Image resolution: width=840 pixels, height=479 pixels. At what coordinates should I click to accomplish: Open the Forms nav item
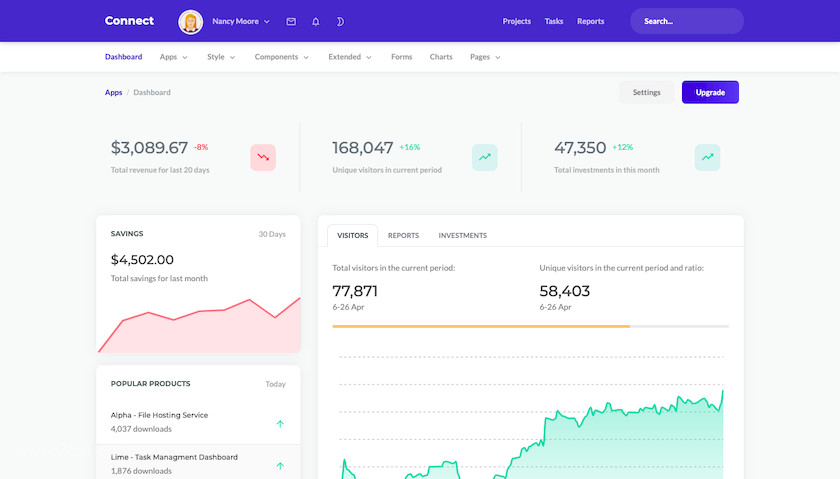(402, 57)
